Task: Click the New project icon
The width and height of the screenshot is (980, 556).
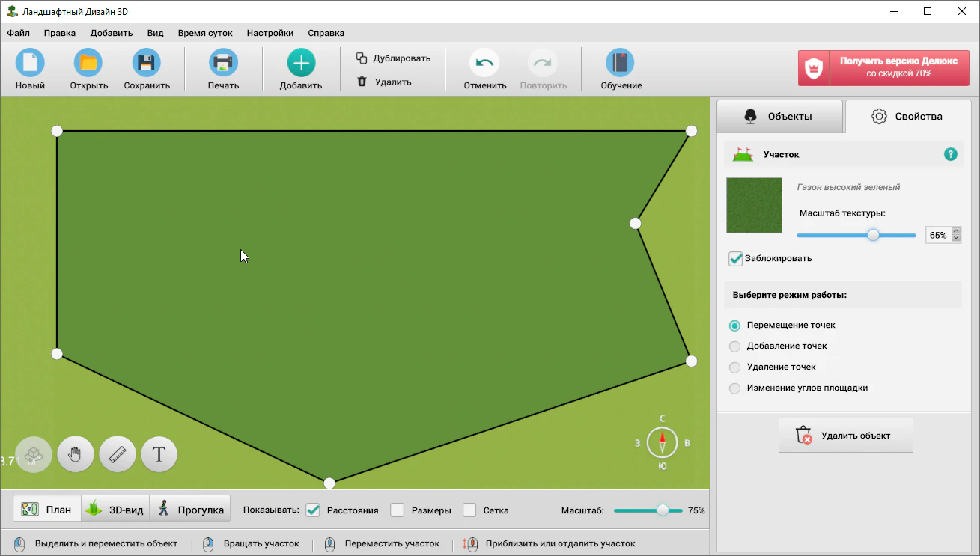Action: coord(30,64)
